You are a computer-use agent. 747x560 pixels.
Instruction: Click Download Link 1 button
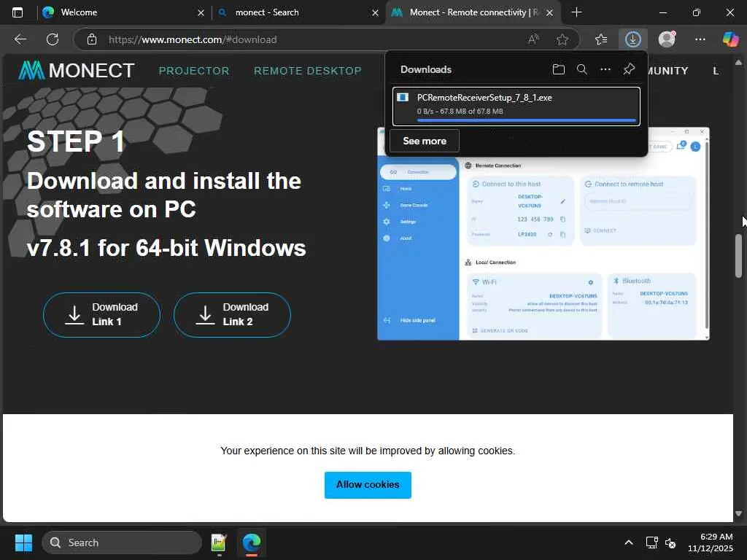tap(101, 315)
